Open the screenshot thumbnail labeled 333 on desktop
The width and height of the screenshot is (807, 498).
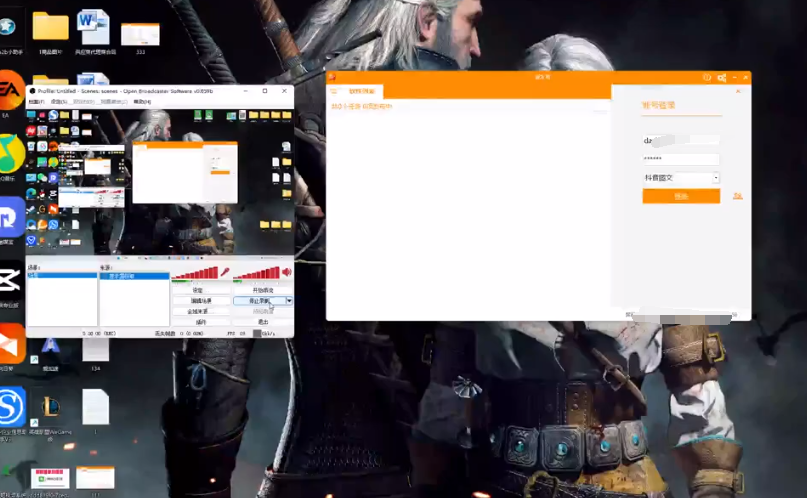point(140,35)
